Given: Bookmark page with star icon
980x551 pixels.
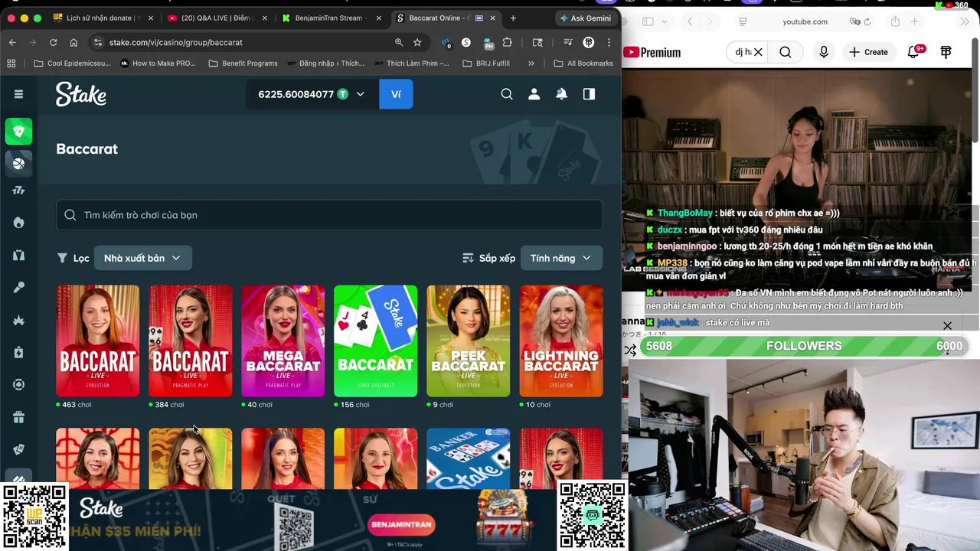Looking at the screenshot, I should tap(417, 42).
